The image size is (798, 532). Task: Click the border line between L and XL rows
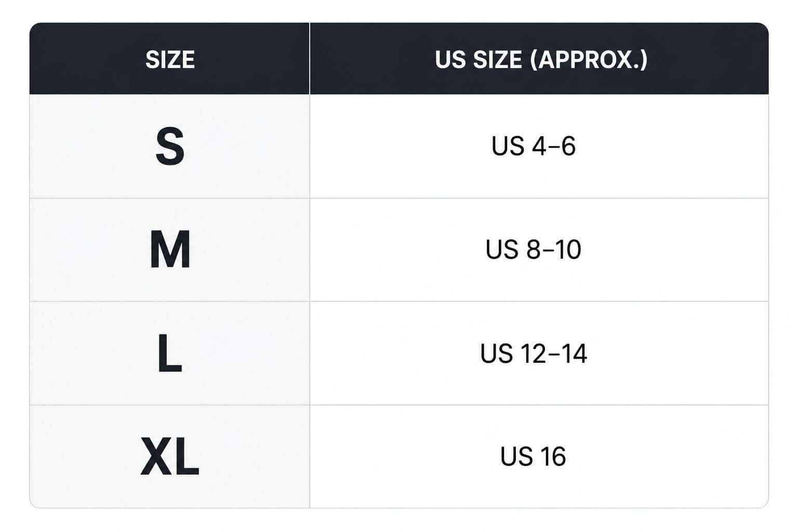click(x=399, y=405)
